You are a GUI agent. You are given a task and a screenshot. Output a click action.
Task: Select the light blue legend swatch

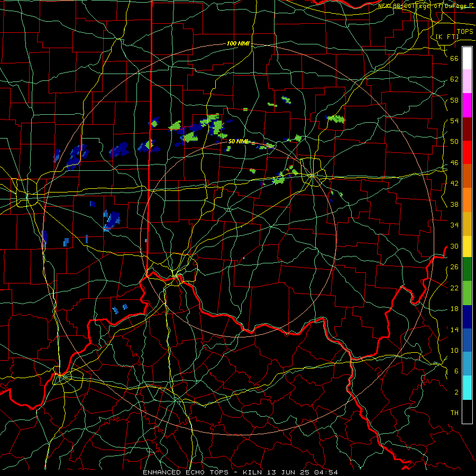pos(467,364)
